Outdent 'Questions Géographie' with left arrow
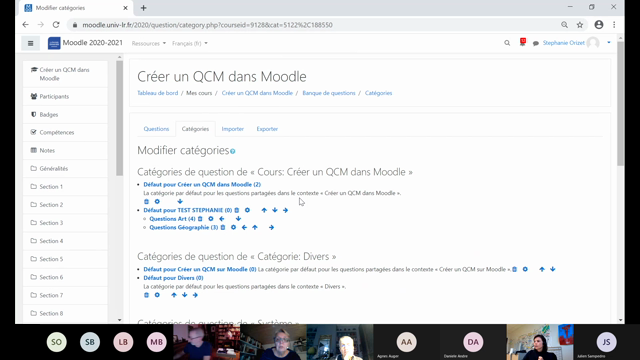The image size is (640, 360). [x=244, y=227]
